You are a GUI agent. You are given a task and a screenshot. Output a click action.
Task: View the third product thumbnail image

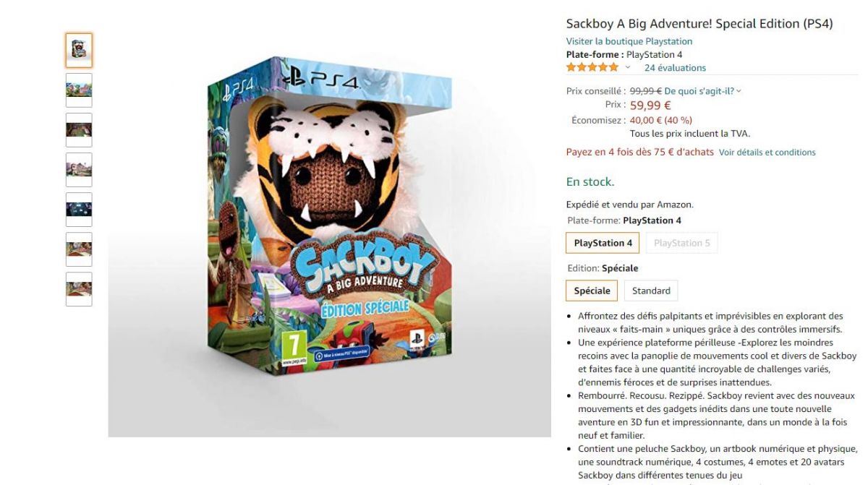click(x=79, y=130)
